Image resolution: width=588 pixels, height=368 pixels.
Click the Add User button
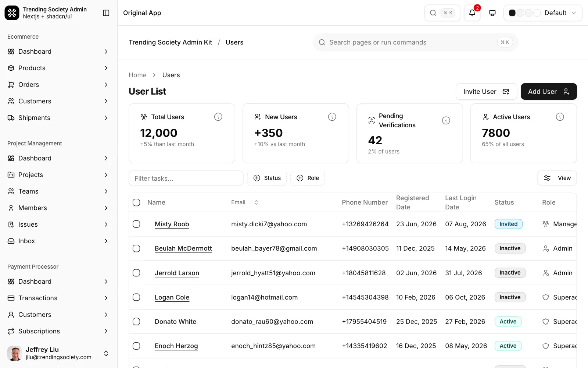pyautogui.click(x=549, y=92)
